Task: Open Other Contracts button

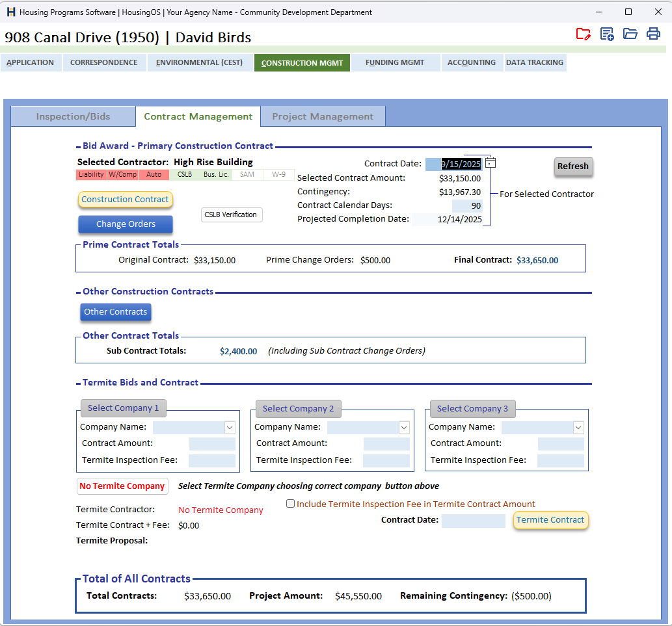Action: (x=116, y=312)
